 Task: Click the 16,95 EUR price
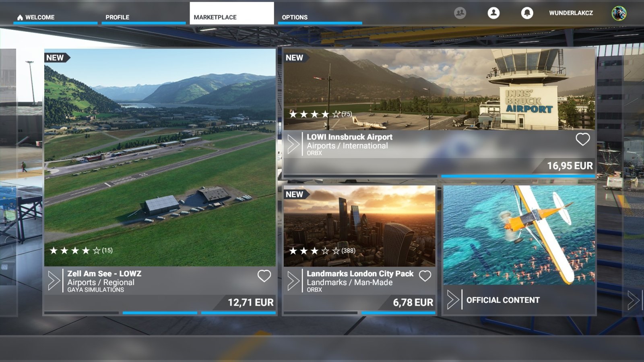pos(570,166)
